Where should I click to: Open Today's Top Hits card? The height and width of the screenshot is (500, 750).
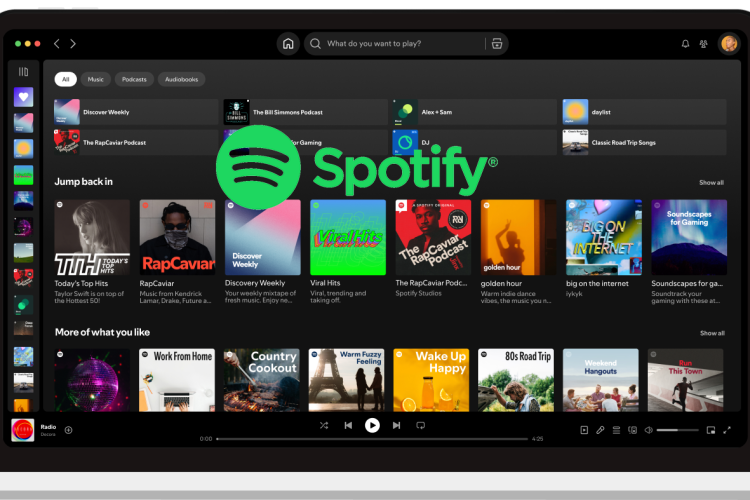[92, 252]
